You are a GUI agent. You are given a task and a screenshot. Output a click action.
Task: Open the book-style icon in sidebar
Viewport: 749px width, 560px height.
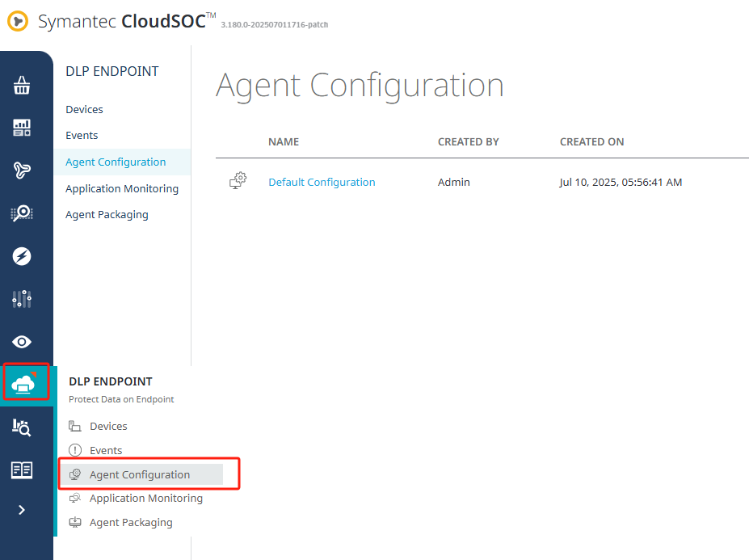22,470
